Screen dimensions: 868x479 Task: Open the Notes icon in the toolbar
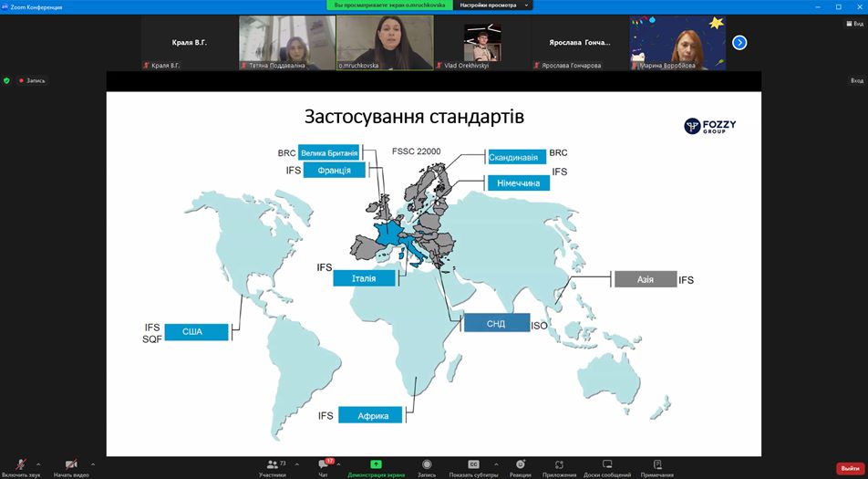click(x=656, y=464)
